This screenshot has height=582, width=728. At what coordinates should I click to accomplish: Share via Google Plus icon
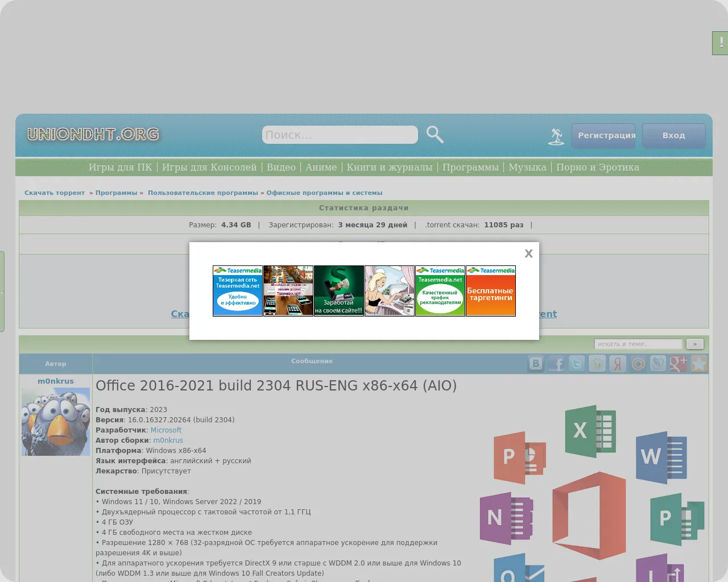click(679, 364)
